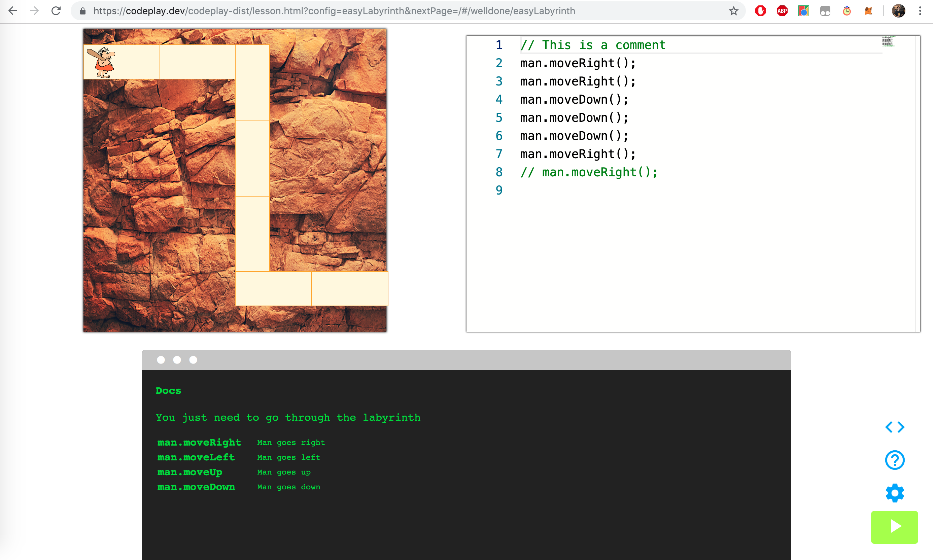
Task: Click man.moveDown in the docs list
Action: (196, 487)
